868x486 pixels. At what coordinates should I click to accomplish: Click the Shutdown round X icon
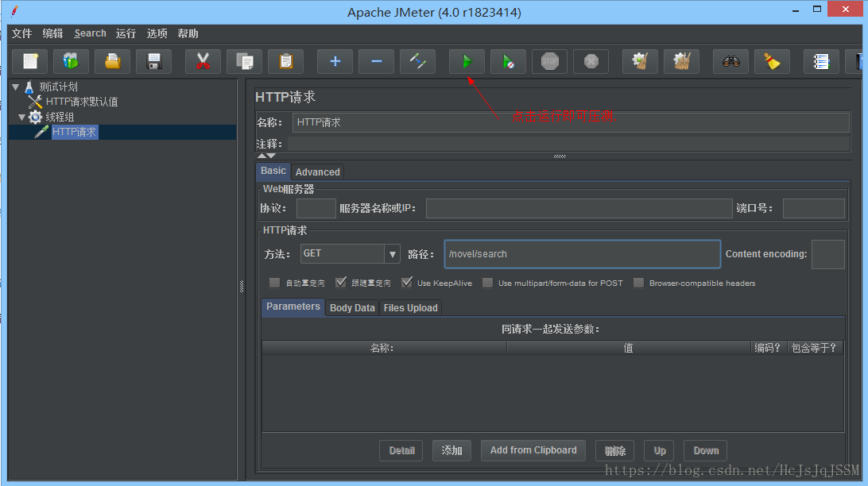coord(591,61)
